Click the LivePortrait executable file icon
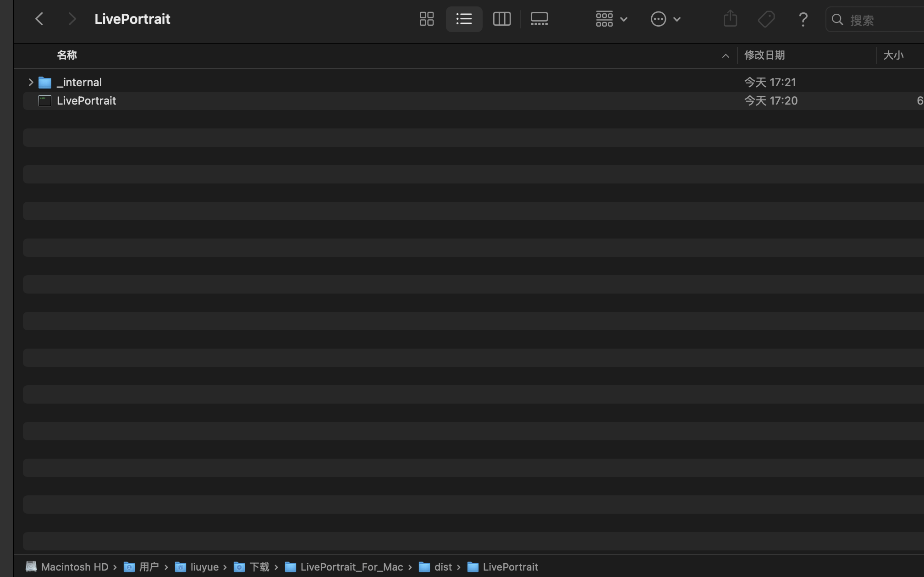This screenshot has width=924, height=577. coord(45,101)
